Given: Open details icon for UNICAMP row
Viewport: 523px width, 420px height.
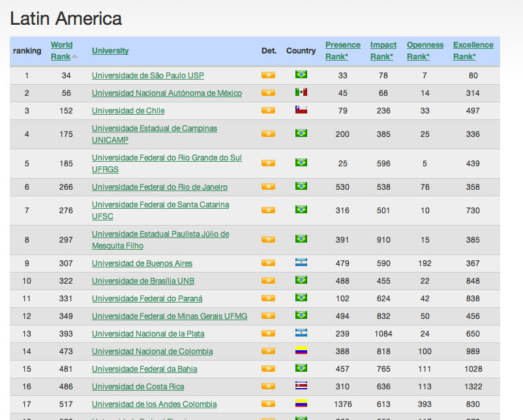Looking at the screenshot, I should [268, 134].
